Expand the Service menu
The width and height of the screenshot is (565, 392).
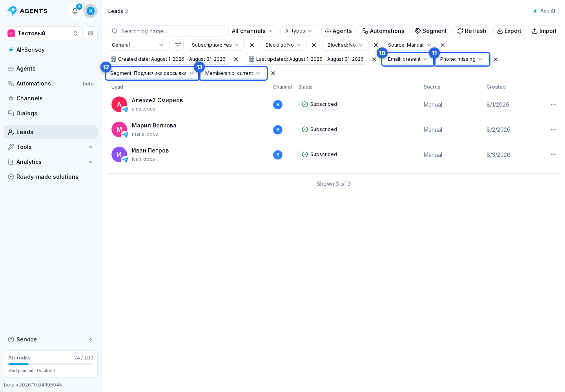(51, 339)
